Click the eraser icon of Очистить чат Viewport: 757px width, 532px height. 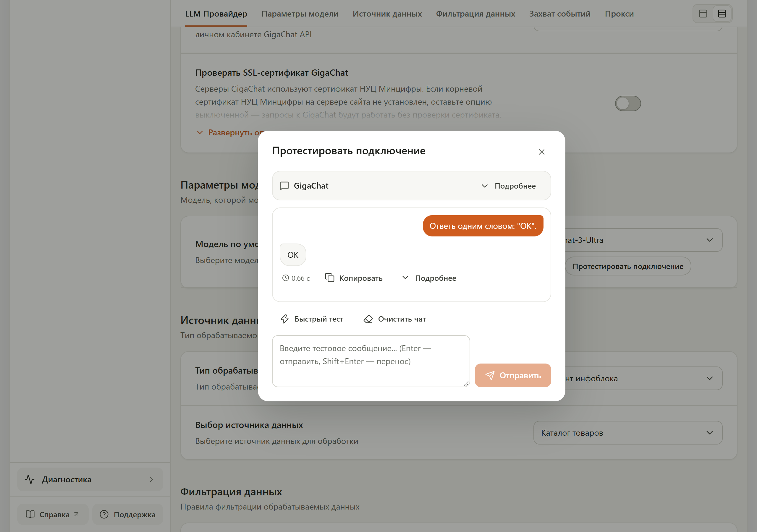click(x=368, y=319)
